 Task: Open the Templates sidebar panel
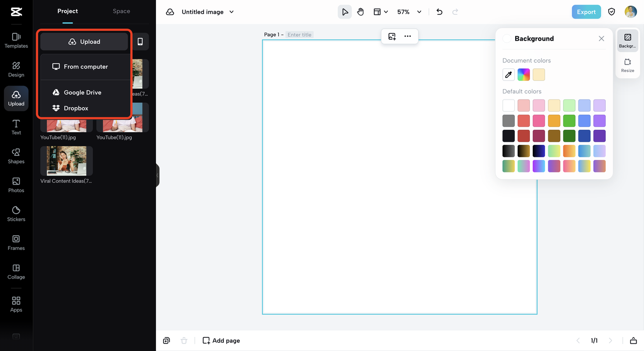coord(16,40)
